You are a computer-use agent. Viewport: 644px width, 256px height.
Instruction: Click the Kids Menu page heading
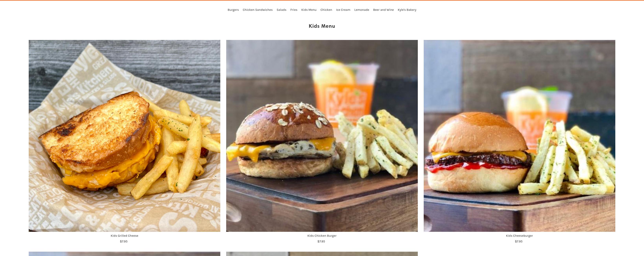(x=322, y=26)
